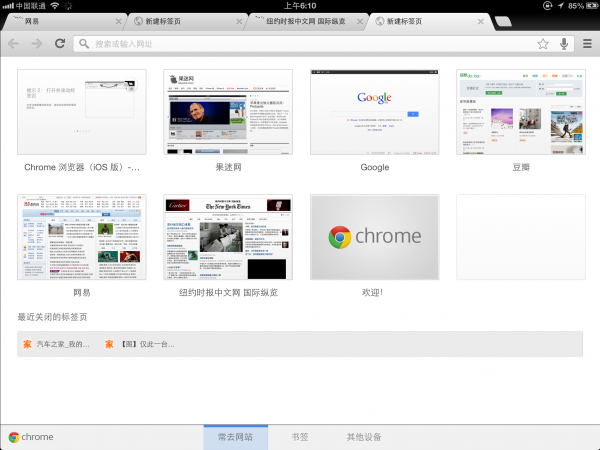The image size is (600, 450).
Task: Tap the 上午6:10 clock in status bar
Action: click(300, 6)
